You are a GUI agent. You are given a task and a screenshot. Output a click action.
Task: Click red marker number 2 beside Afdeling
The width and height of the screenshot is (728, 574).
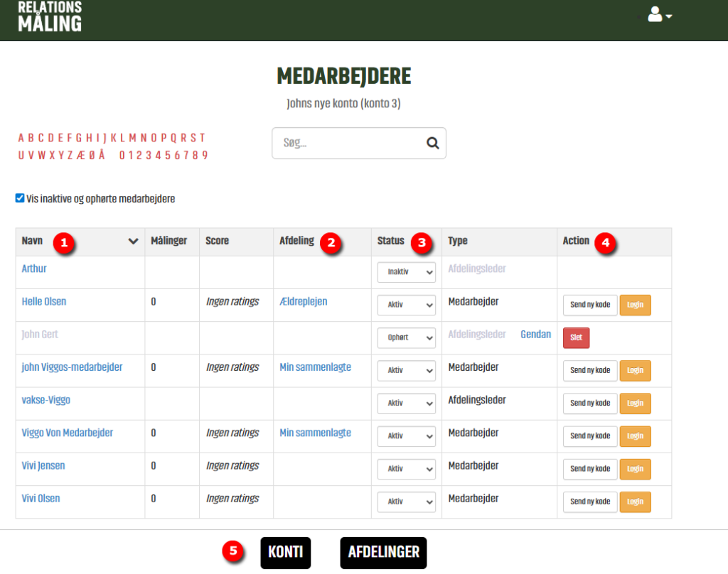pos(328,242)
